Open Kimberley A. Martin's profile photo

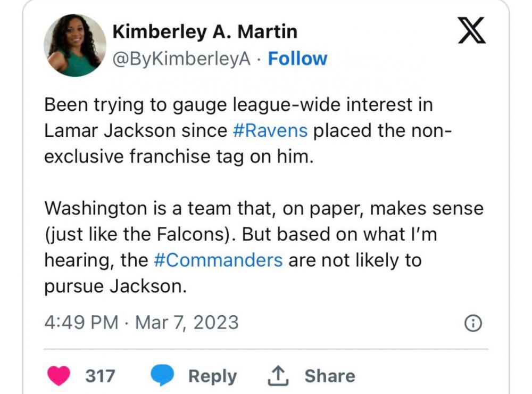(75, 45)
